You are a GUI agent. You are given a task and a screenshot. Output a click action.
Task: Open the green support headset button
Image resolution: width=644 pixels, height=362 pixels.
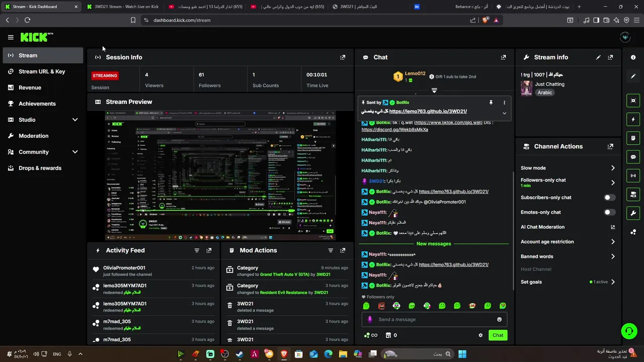click(629, 331)
